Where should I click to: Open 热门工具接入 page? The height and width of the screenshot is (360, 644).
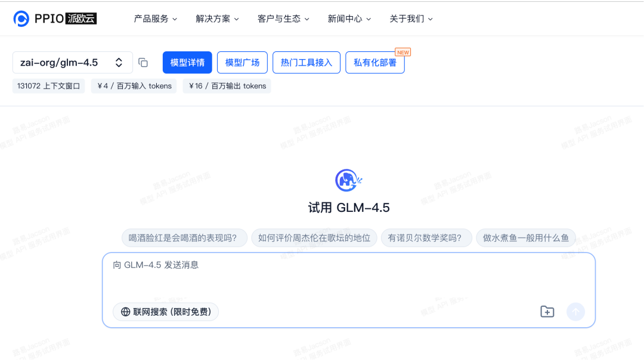(x=306, y=62)
